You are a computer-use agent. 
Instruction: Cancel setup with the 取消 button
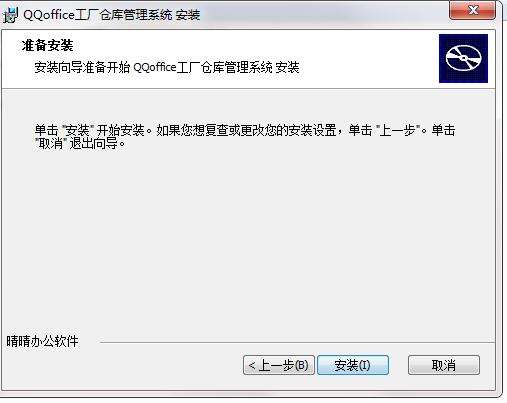[x=444, y=365]
